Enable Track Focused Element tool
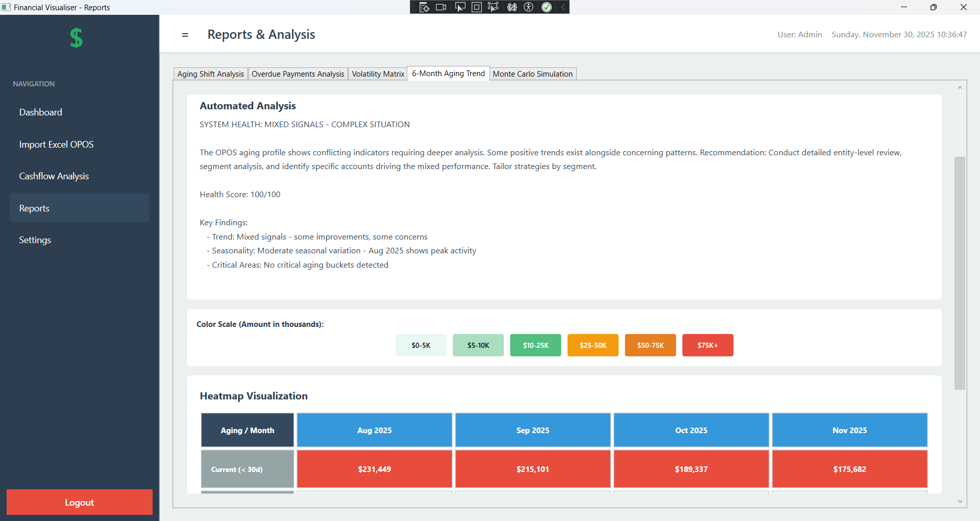 tap(493, 7)
